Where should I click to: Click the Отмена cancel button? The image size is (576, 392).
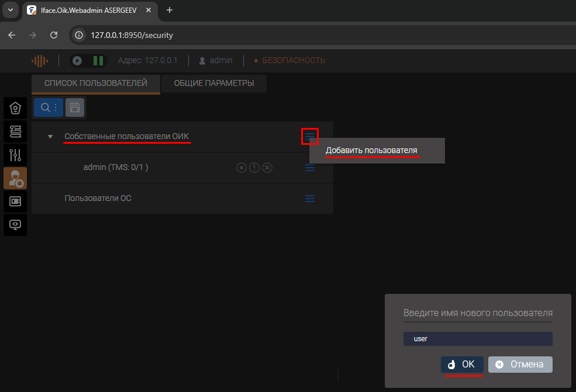click(520, 365)
